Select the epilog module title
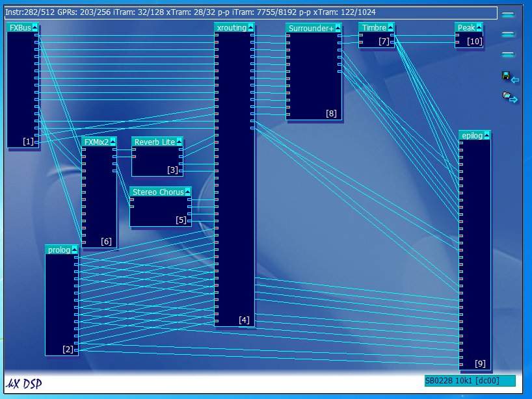The width and height of the screenshot is (532, 399). [472, 136]
